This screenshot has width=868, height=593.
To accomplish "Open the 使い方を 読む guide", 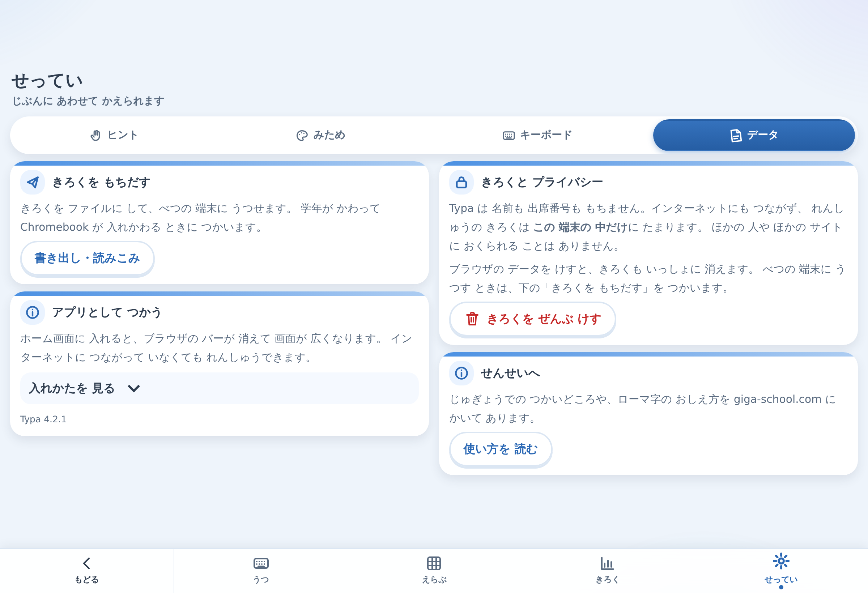I will click(501, 449).
